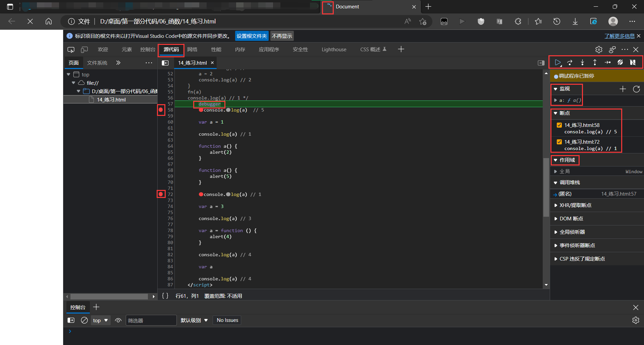
Task: Deactivate all breakpoints icon
Action: coord(620,62)
